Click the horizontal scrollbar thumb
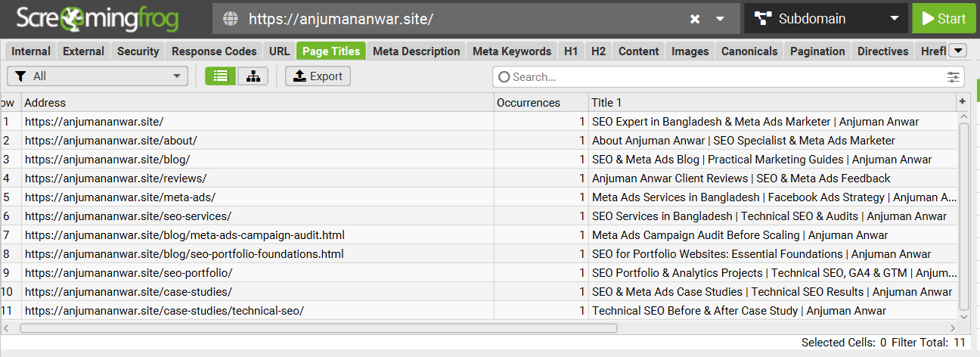The width and height of the screenshot is (980, 357). point(318,328)
